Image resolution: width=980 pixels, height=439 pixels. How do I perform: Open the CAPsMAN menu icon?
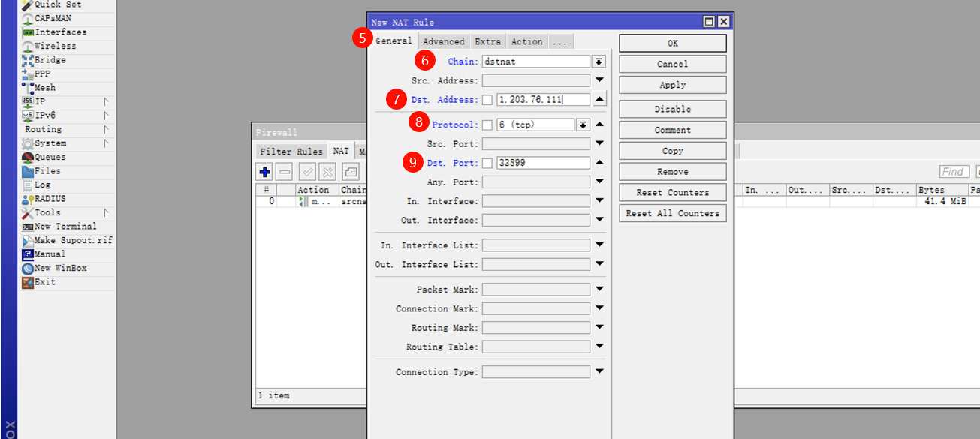pyautogui.click(x=28, y=19)
